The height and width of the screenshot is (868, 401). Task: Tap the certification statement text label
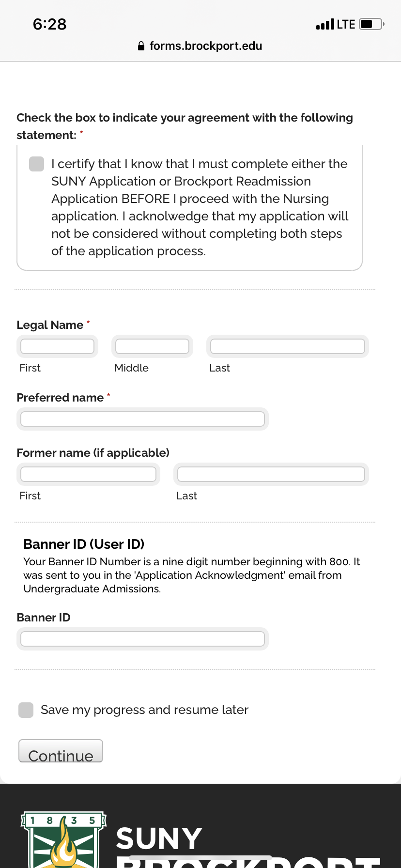[x=200, y=207]
